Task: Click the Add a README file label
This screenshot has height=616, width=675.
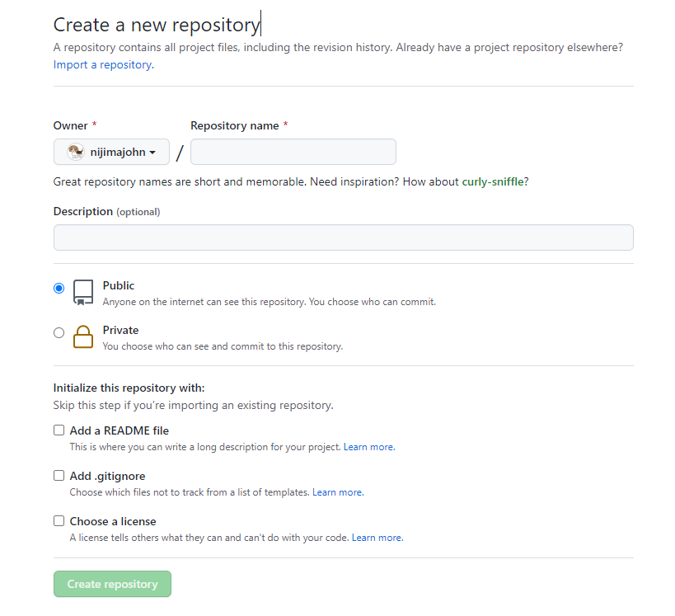Action: point(120,430)
